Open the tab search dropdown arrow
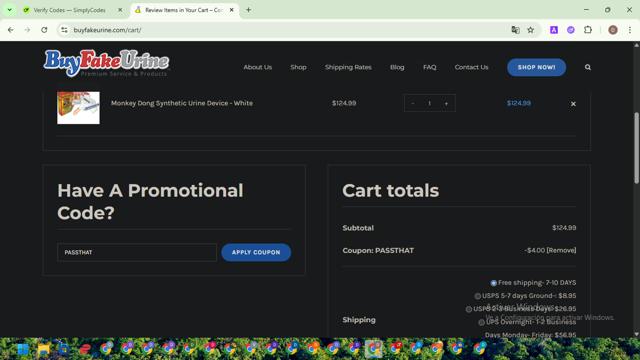Viewport: 640px width, 360px height. pos(9,10)
